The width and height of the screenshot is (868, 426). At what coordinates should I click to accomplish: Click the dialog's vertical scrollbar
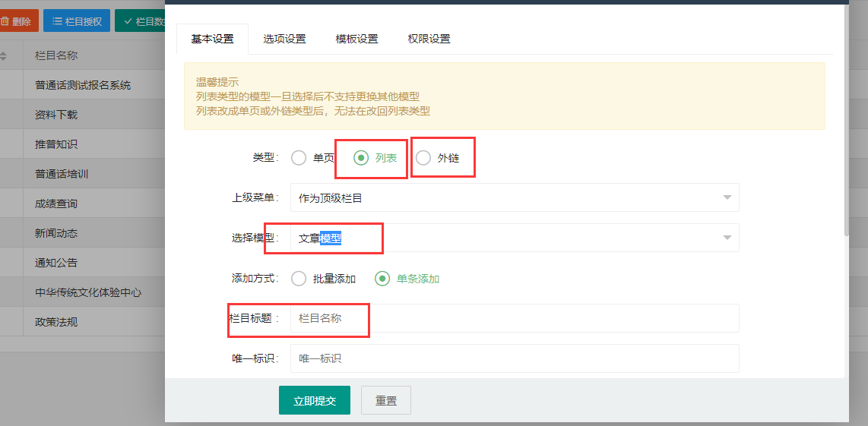click(846, 121)
